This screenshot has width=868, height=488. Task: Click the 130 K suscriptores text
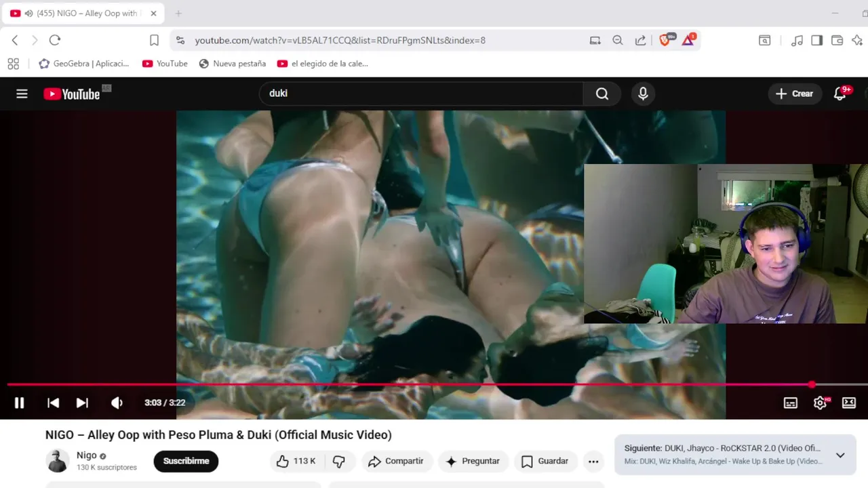(106, 468)
